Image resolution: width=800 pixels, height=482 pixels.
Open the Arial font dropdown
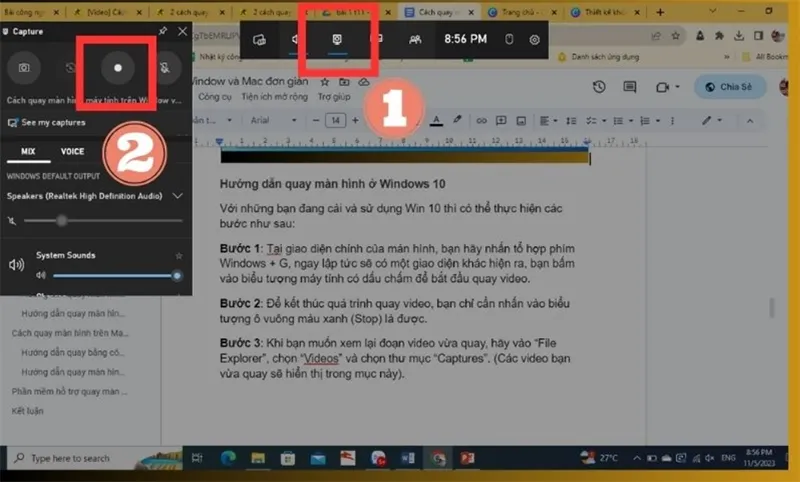point(273,120)
